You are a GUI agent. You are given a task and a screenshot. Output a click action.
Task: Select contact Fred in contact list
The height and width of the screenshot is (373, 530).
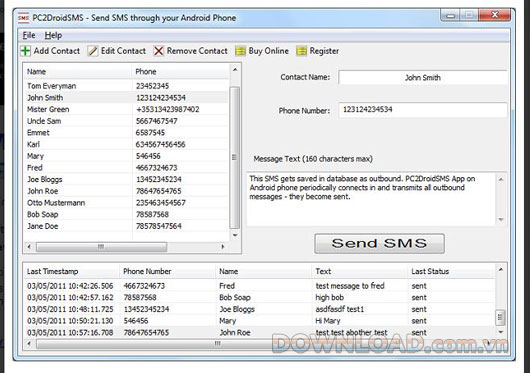(127, 168)
